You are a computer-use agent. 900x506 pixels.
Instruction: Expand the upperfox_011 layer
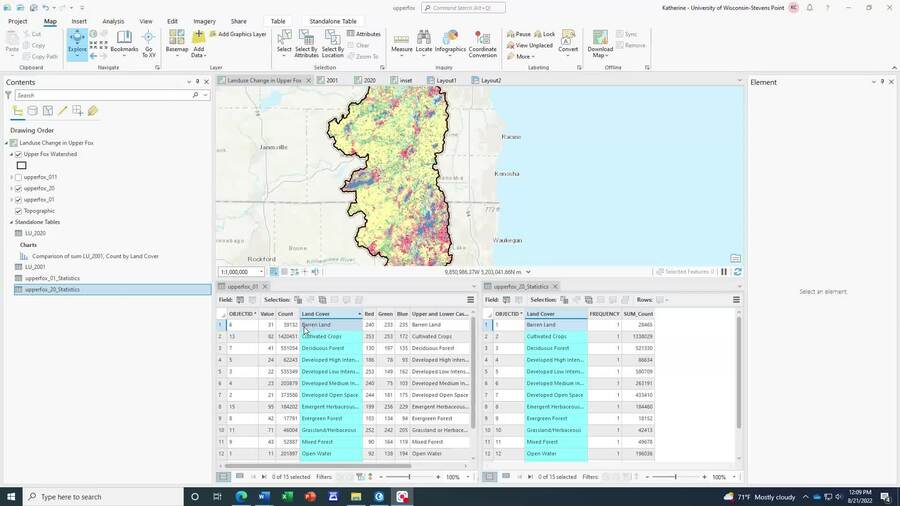tap(11, 177)
